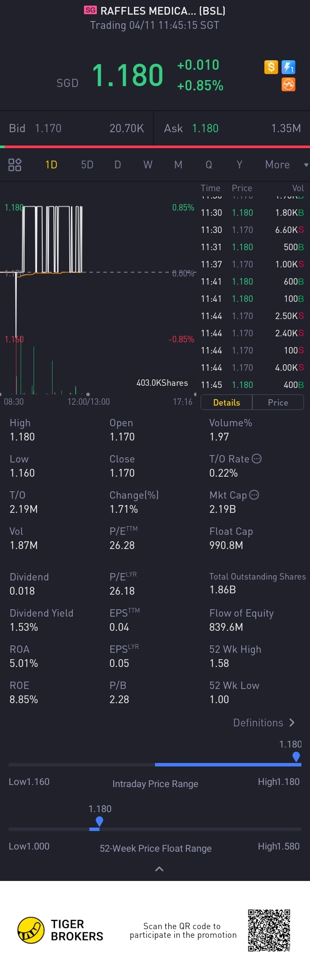Select the W weekly chart timeframe

148,164
